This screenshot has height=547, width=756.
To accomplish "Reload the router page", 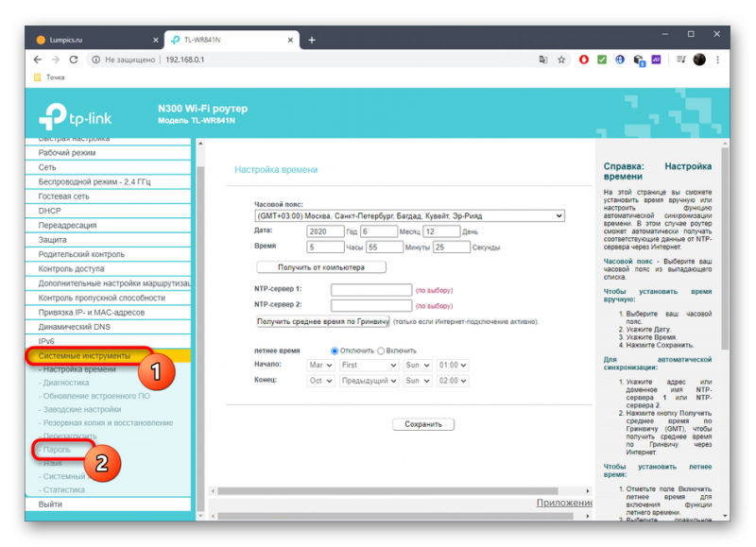I will (74, 60).
